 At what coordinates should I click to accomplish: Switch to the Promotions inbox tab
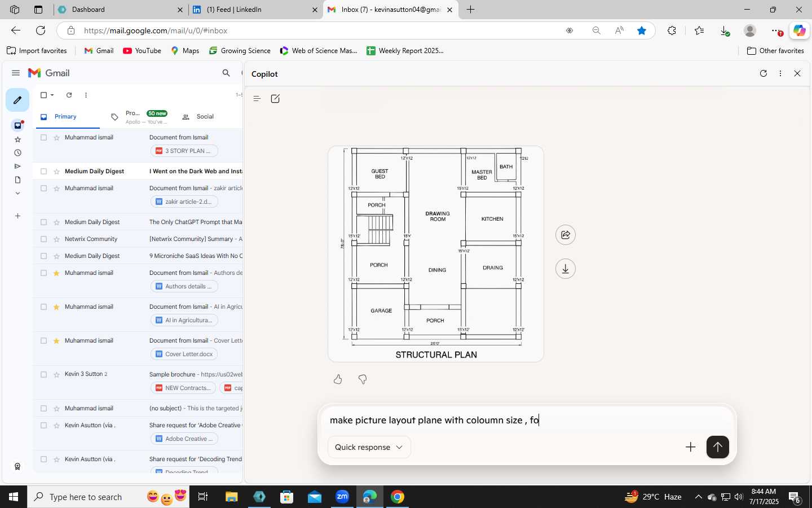pos(139,117)
